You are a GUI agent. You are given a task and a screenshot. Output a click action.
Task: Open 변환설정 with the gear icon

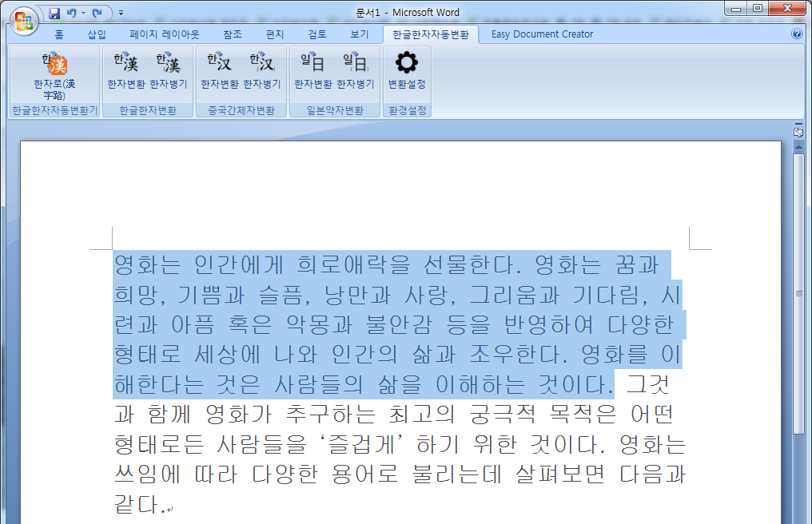[404, 70]
